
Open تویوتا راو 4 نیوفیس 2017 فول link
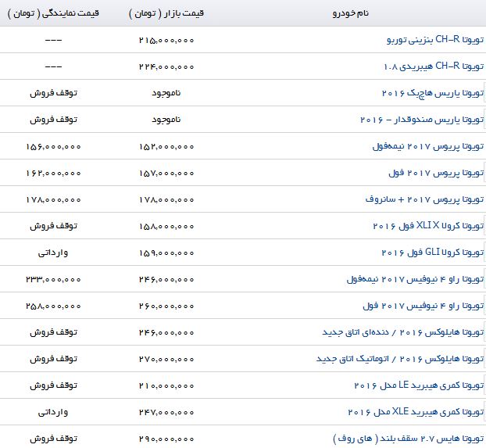423,306
